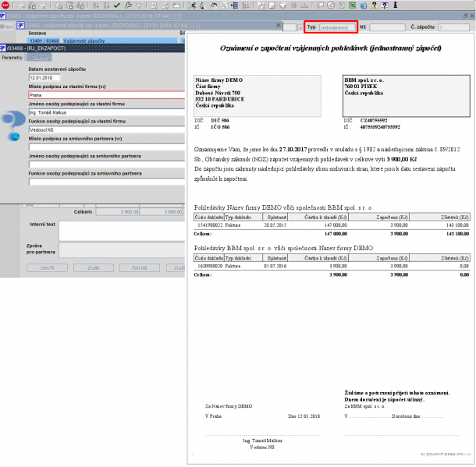The width and height of the screenshot is (476, 467).
Task: Click the BBM spol. s r. o. address box
Action: [x=407, y=96]
